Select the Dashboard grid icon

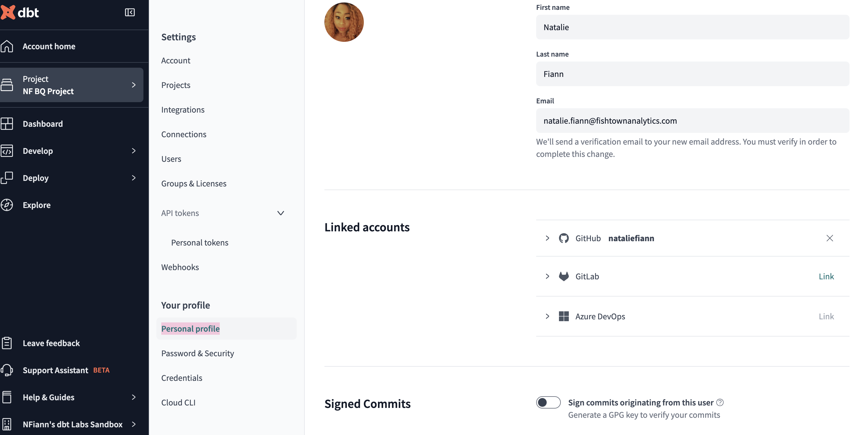pyautogui.click(x=8, y=124)
